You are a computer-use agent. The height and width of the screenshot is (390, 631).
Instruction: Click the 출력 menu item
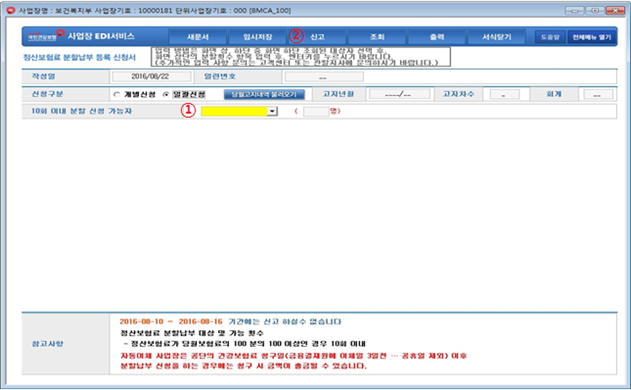437,37
